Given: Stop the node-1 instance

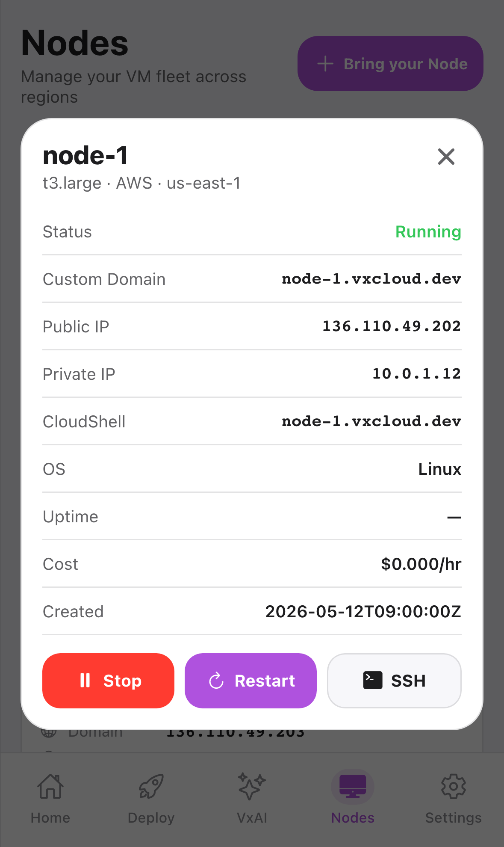Looking at the screenshot, I should click(x=108, y=681).
